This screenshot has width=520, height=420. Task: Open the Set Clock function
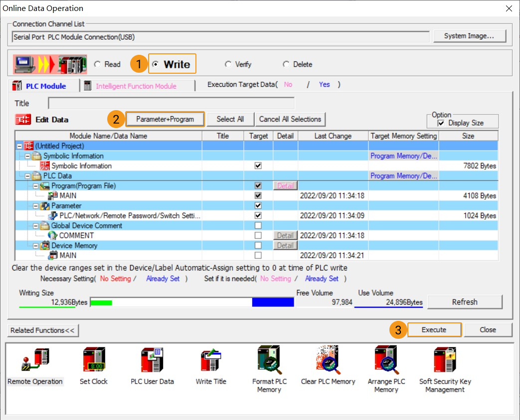93,360
